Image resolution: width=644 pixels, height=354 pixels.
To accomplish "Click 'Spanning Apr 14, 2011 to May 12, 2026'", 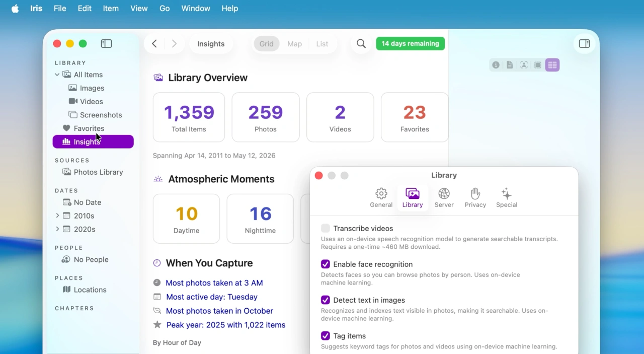I will point(214,156).
